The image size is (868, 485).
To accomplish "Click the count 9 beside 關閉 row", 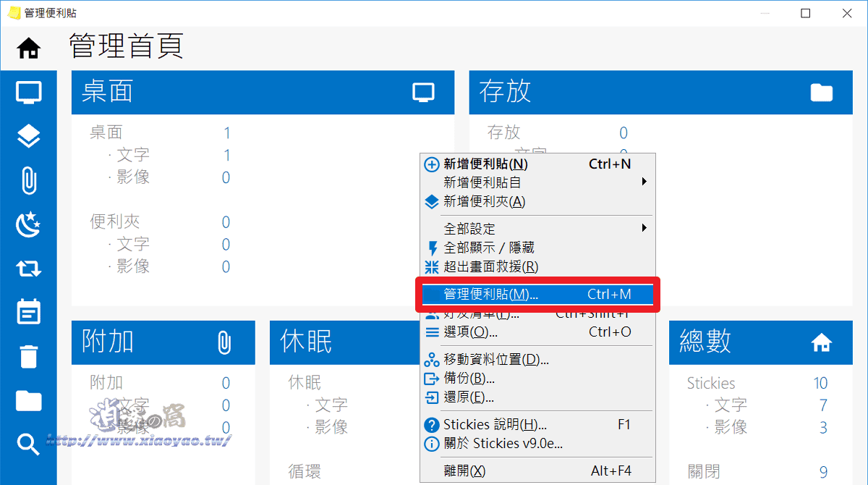I will click(823, 473).
